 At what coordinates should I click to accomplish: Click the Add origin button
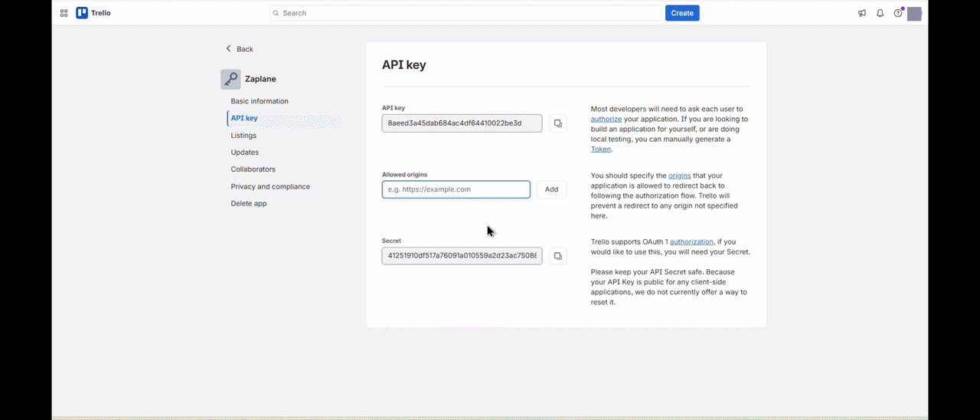(551, 189)
